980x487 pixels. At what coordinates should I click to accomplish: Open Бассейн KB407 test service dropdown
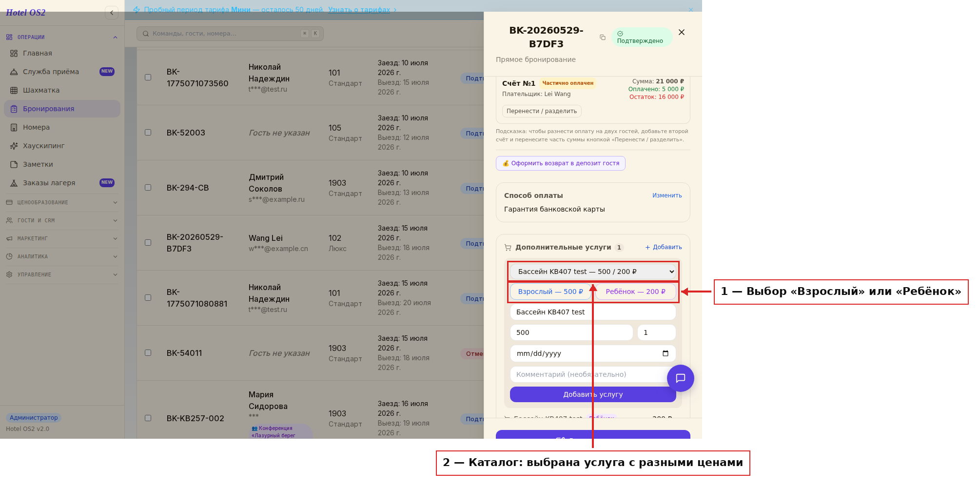pos(593,272)
